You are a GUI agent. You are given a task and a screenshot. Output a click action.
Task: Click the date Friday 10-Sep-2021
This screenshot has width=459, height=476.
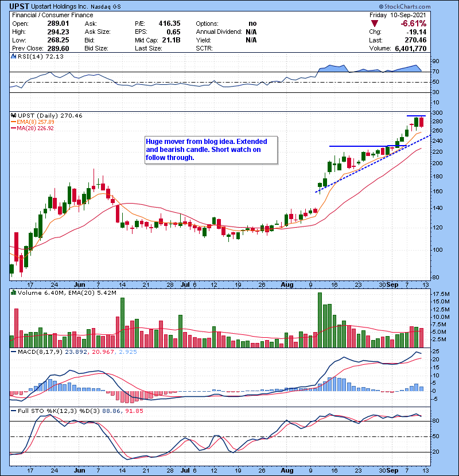click(x=398, y=15)
